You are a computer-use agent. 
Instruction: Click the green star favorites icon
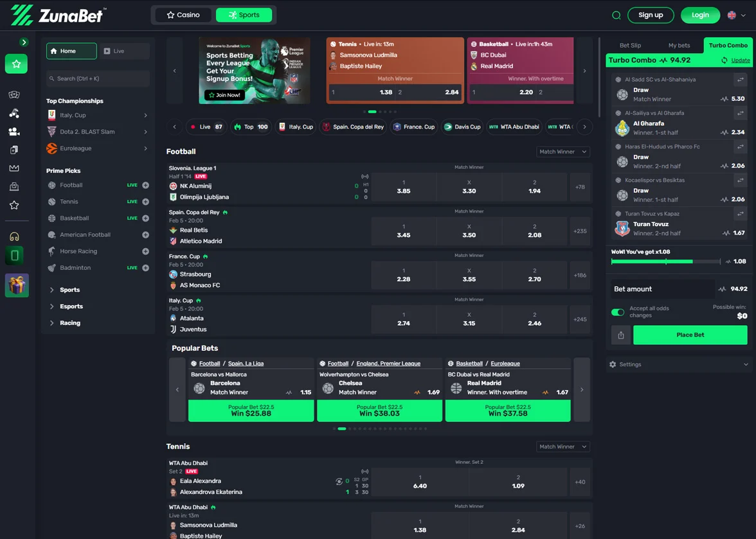(17, 64)
